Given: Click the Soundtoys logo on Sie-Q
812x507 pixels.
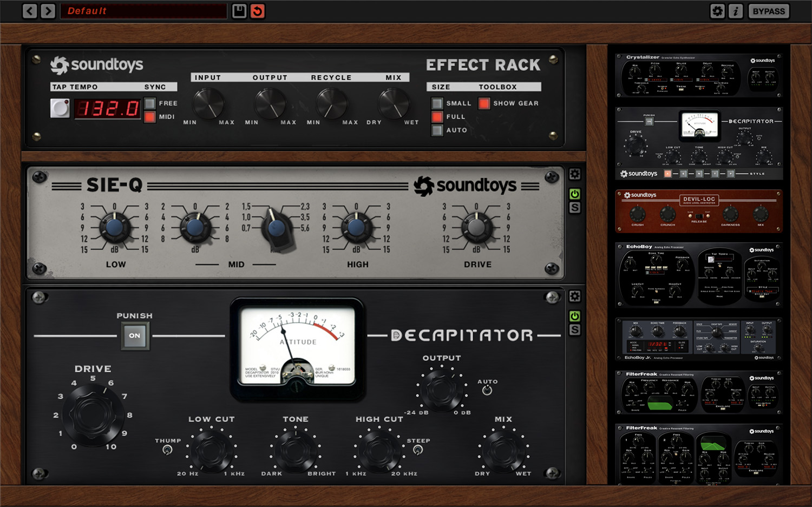Looking at the screenshot, I should [x=465, y=186].
